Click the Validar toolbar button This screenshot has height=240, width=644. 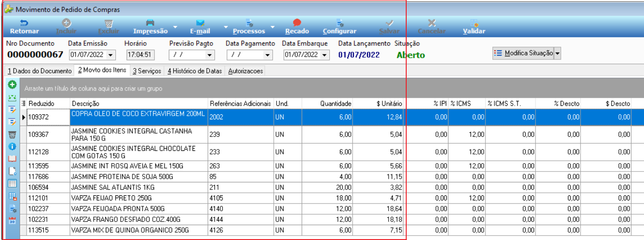point(474,27)
